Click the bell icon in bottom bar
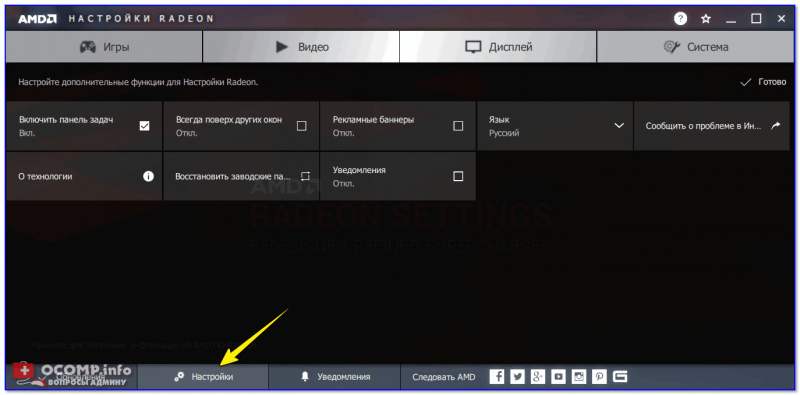 [305, 377]
